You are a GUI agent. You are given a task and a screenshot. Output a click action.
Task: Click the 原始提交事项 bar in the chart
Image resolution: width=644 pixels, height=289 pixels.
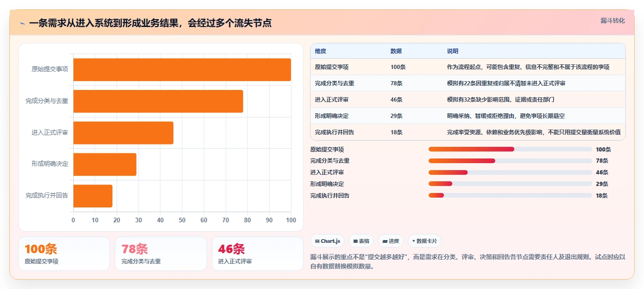pos(182,69)
